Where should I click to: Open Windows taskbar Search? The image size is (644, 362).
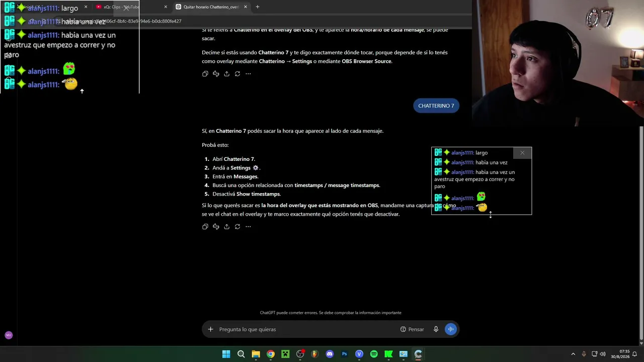(x=241, y=354)
